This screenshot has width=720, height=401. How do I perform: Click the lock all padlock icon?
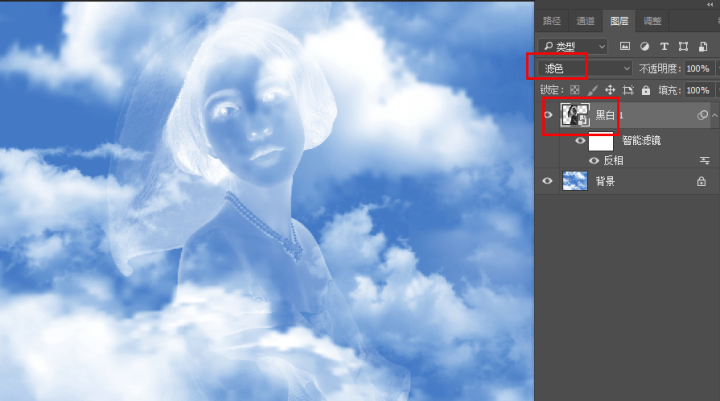[x=646, y=90]
